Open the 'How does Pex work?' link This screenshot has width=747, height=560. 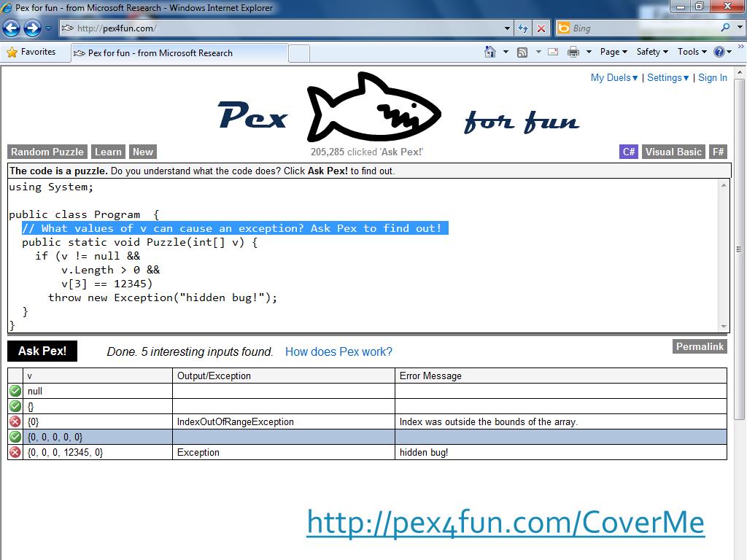point(338,352)
